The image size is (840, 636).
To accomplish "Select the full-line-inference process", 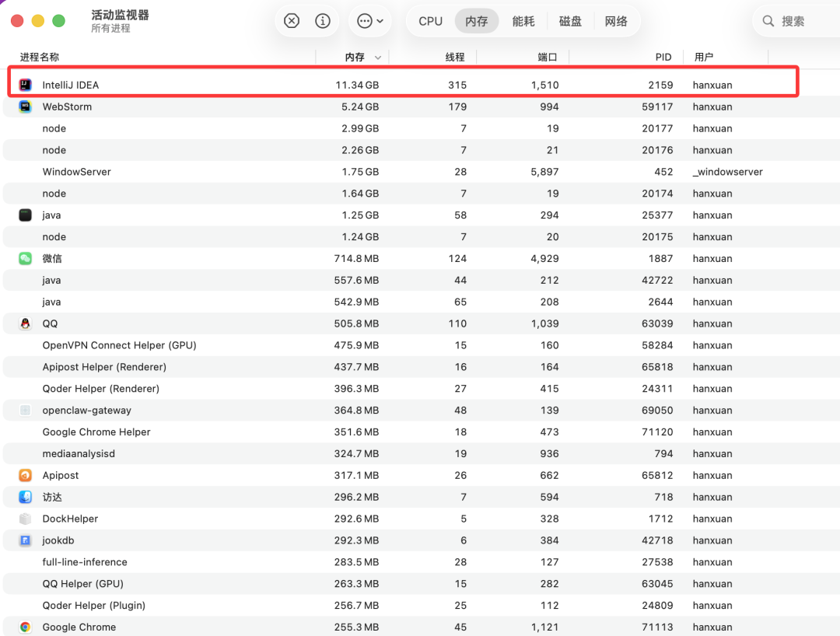I will tap(420, 562).
